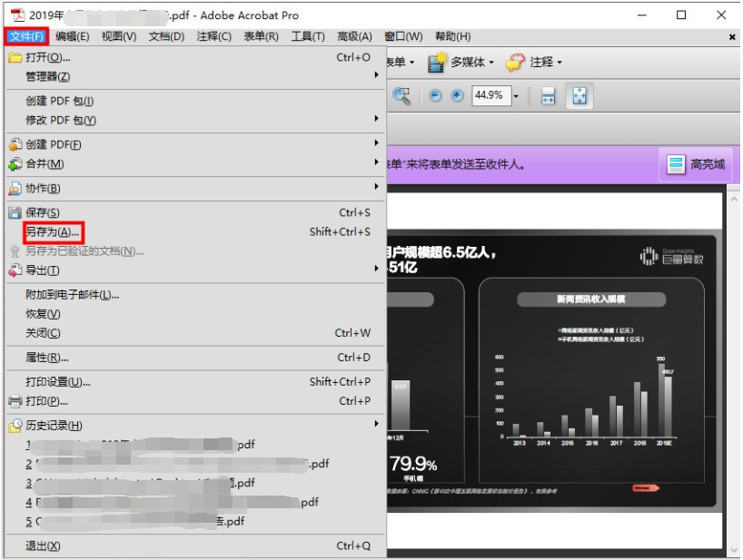The width and height of the screenshot is (743, 560).
Task: Open the 表单(R) menu
Action: coord(261,36)
